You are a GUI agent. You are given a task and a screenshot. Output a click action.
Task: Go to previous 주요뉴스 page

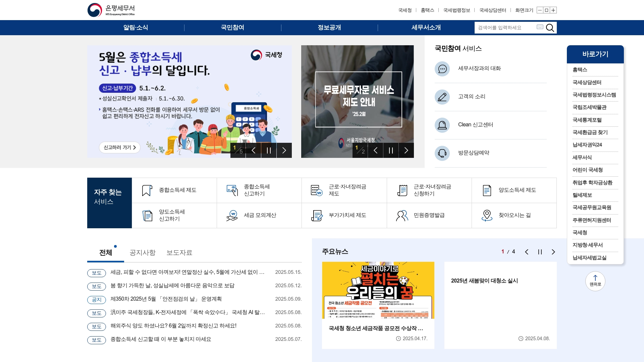click(x=527, y=252)
